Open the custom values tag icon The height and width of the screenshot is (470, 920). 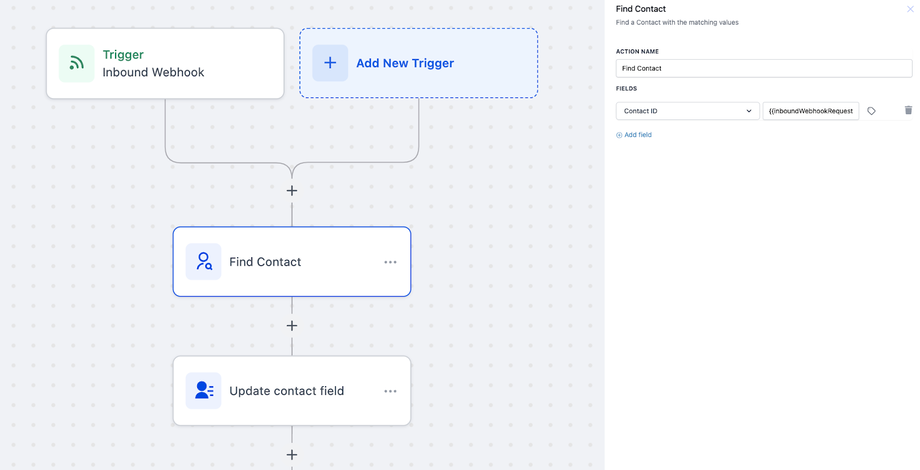871,111
